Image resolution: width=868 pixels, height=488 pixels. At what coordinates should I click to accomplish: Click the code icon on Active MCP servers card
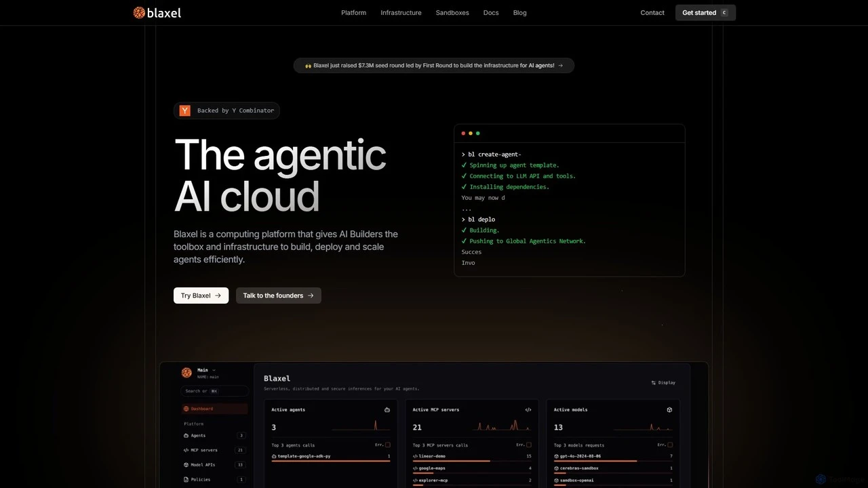pyautogui.click(x=528, y=410)
